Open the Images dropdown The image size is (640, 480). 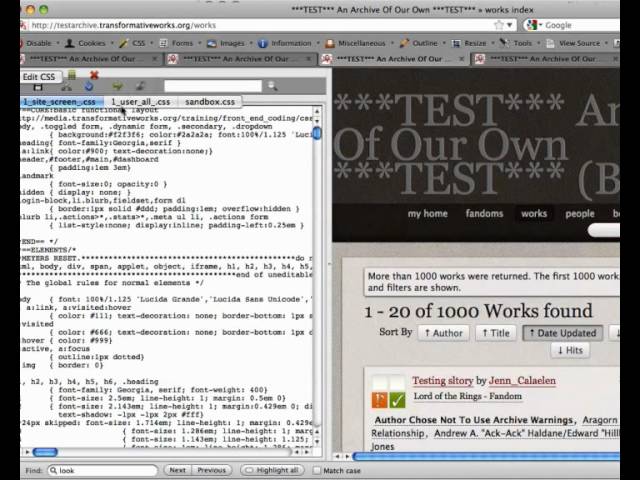[229, 43]
